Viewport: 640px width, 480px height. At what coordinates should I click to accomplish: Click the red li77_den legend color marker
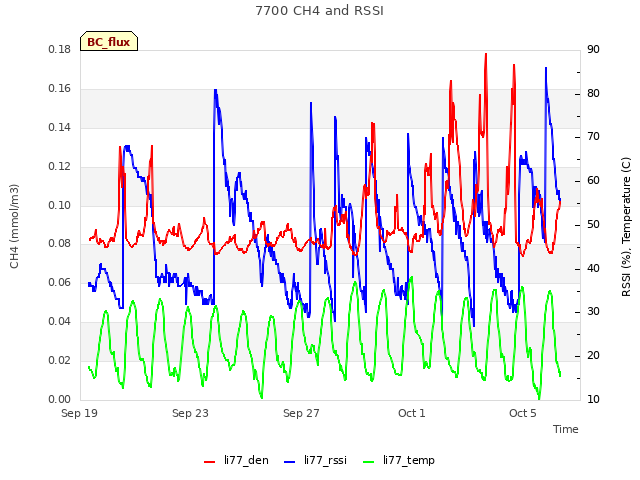point(209,462)
